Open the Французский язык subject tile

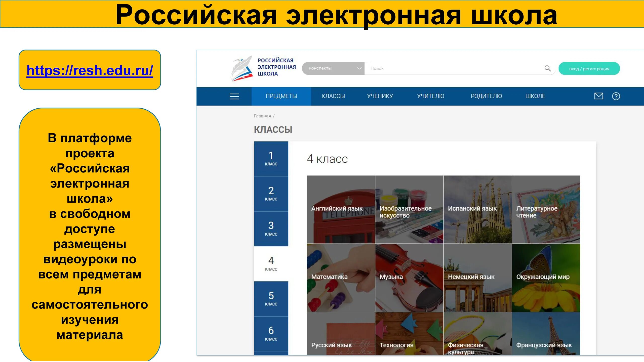[546, 334]
